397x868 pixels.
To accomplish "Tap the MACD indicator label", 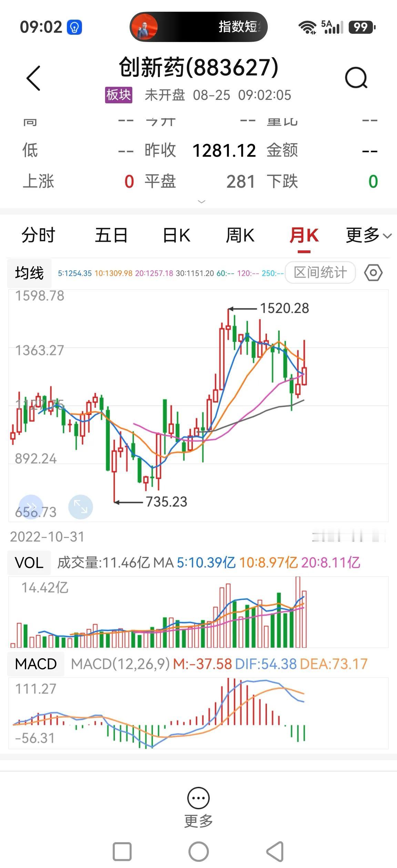I will point(36,664).
